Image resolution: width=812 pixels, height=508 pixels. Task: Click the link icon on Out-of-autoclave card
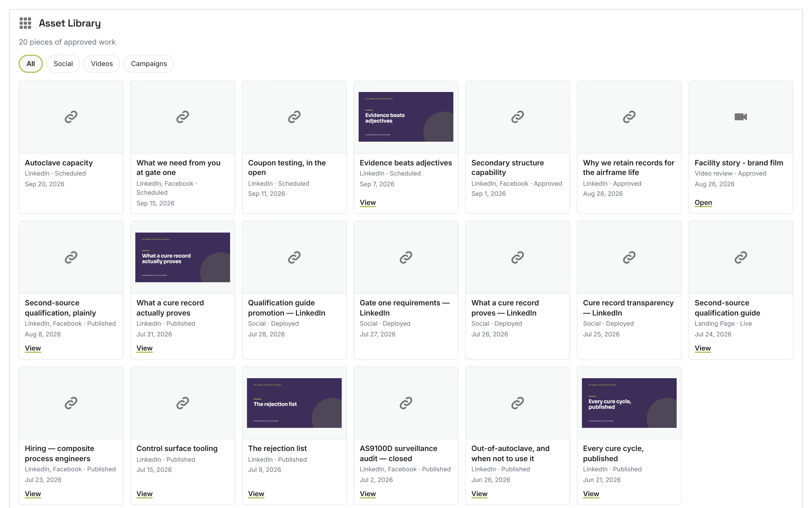pyautogui.click(x=517, y=403)
